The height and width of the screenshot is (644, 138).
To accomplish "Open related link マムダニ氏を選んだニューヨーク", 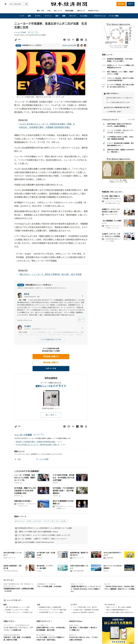I will click(47, 124).
